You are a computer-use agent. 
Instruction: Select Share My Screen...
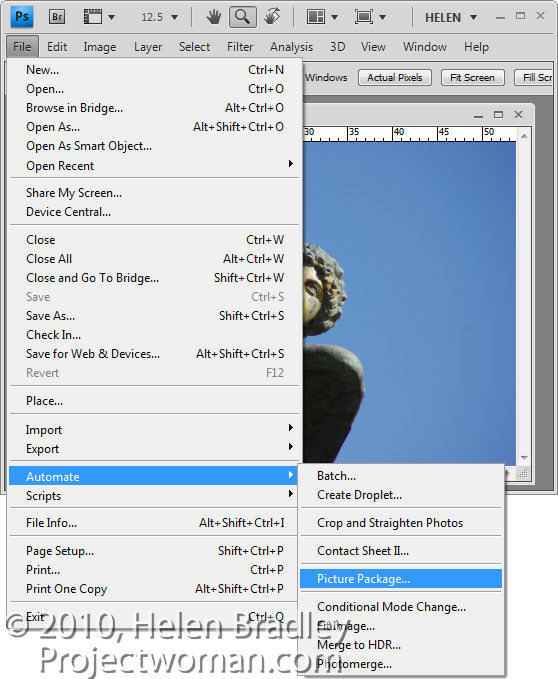point(155,193)
